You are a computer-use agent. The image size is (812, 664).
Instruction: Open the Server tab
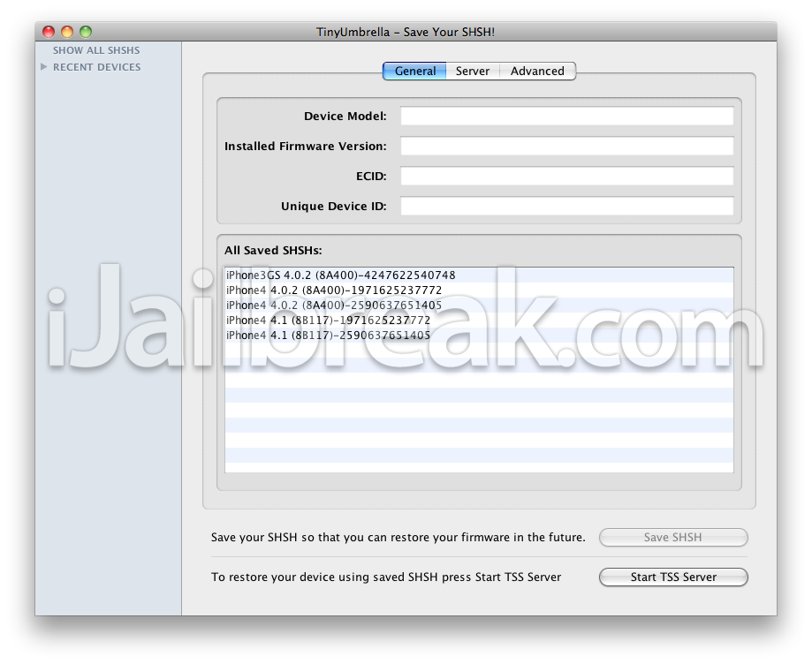click(x=473, y=71)
